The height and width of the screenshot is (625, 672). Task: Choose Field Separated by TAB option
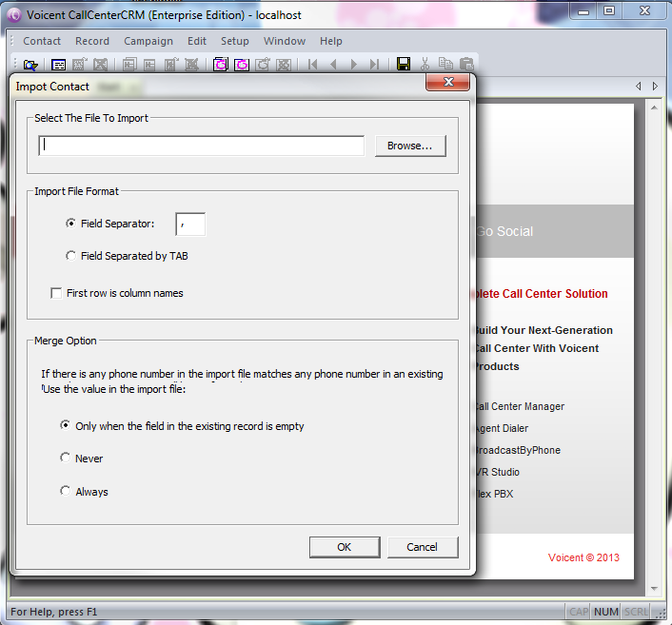click(71, 256)
